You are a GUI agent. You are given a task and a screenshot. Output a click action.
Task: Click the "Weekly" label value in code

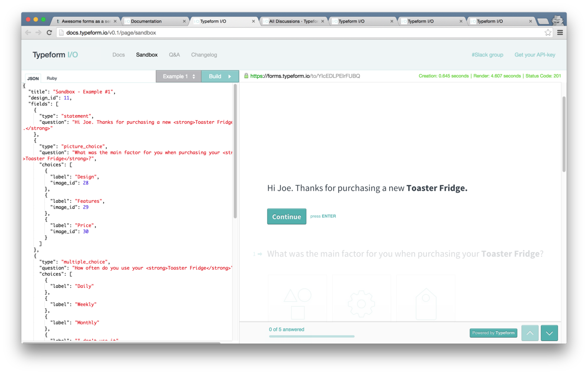(x=86, y=305)
